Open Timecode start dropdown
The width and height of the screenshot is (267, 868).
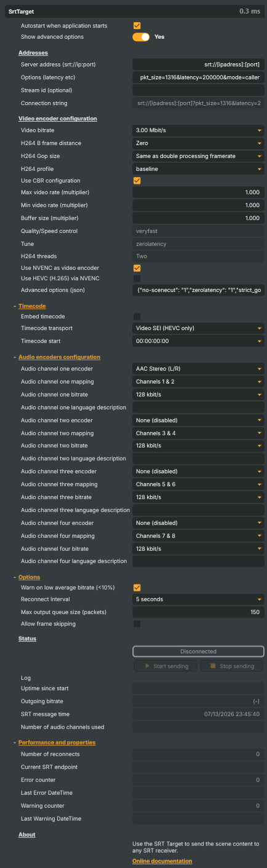199,341
